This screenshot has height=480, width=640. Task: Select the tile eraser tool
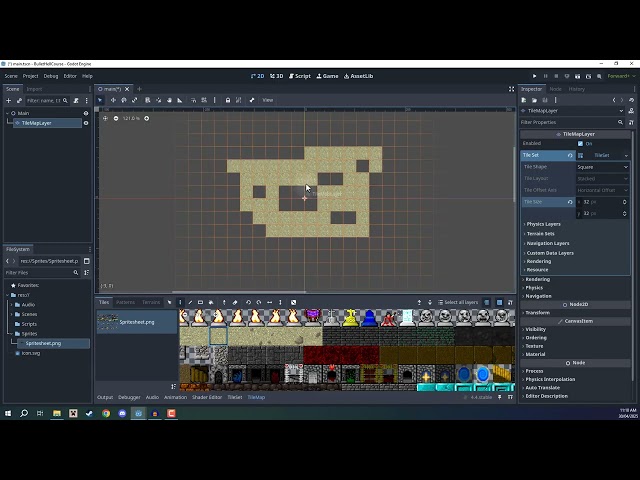tap(235, 302)
